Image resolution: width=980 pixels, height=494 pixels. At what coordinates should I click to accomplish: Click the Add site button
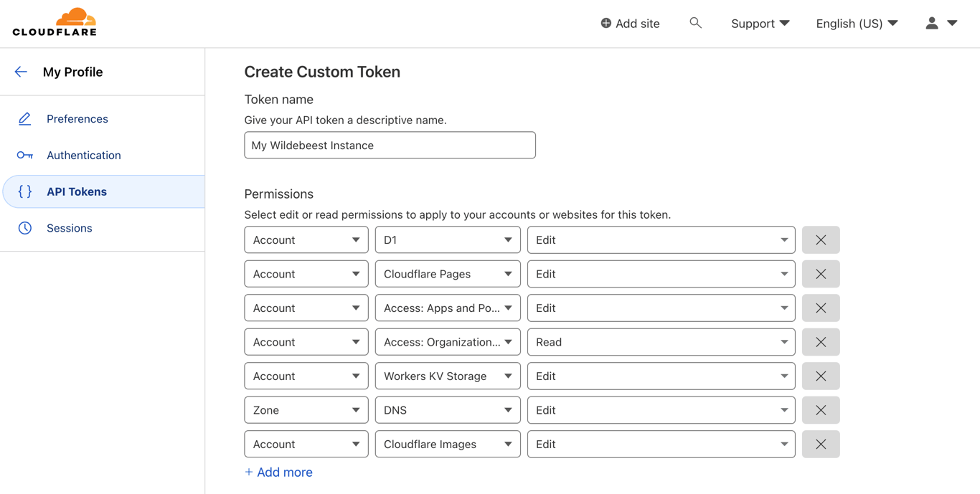630,24
